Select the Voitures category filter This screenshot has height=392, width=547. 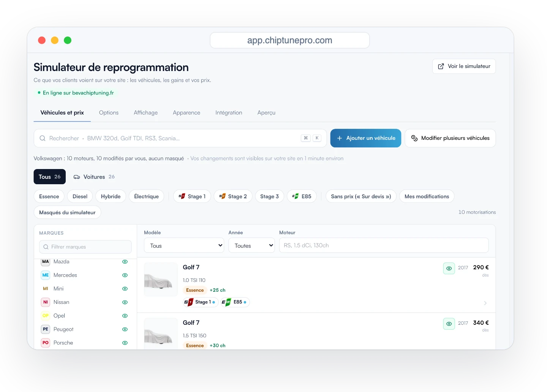pyautogui.click(x=94, y=177)
